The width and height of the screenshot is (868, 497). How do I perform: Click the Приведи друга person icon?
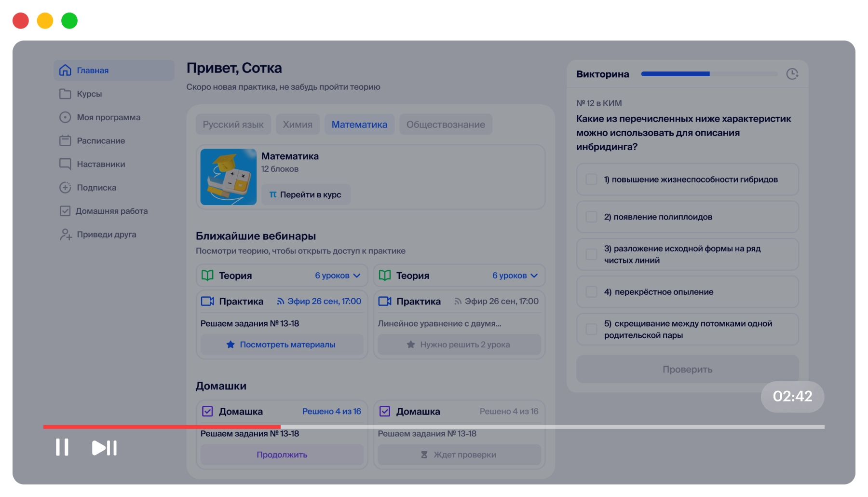pyautogui.click(x=66, y=235)
